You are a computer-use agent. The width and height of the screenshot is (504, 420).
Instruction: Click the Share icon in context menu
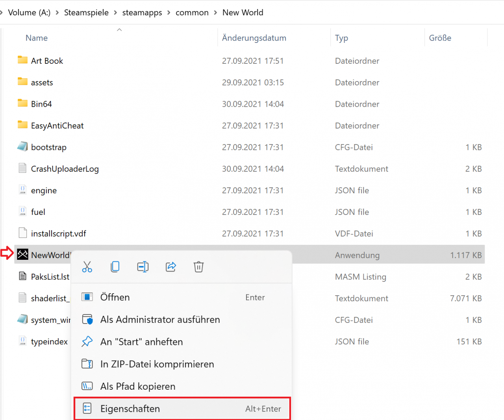click(x=171, y=267)
